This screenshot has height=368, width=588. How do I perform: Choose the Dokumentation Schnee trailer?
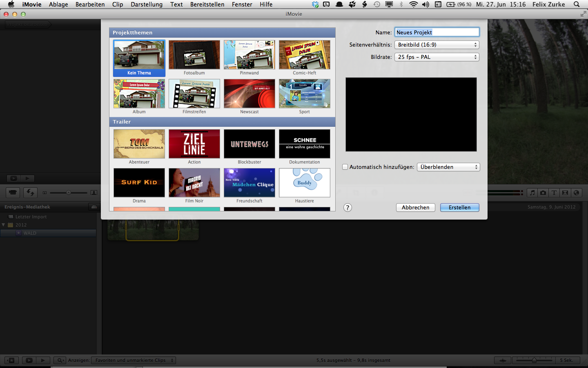[305, 144]
